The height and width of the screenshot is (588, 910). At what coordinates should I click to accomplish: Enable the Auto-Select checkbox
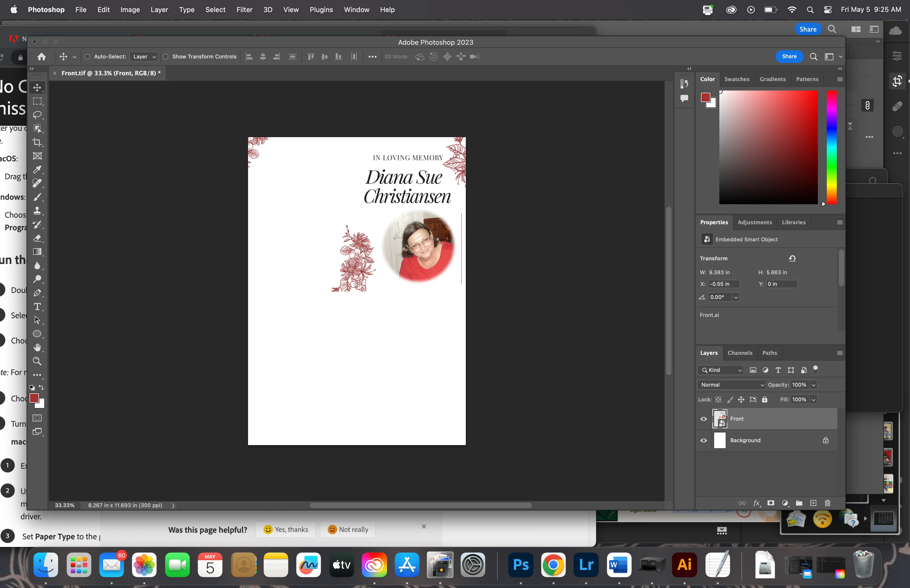(87, 57)
